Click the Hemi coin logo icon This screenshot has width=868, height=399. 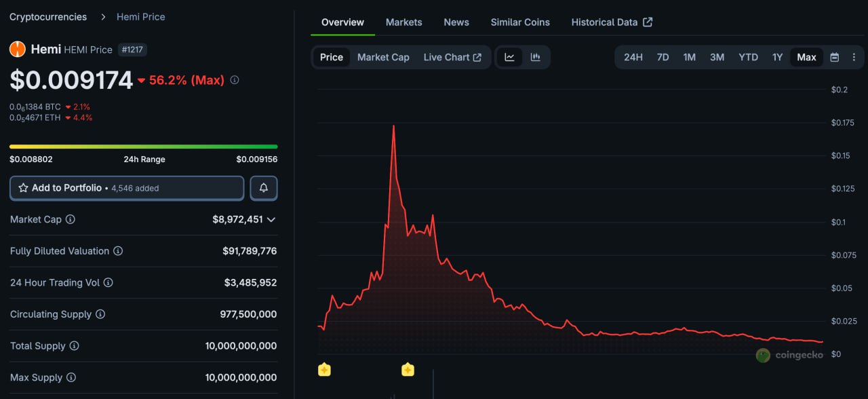pos(18,49)
